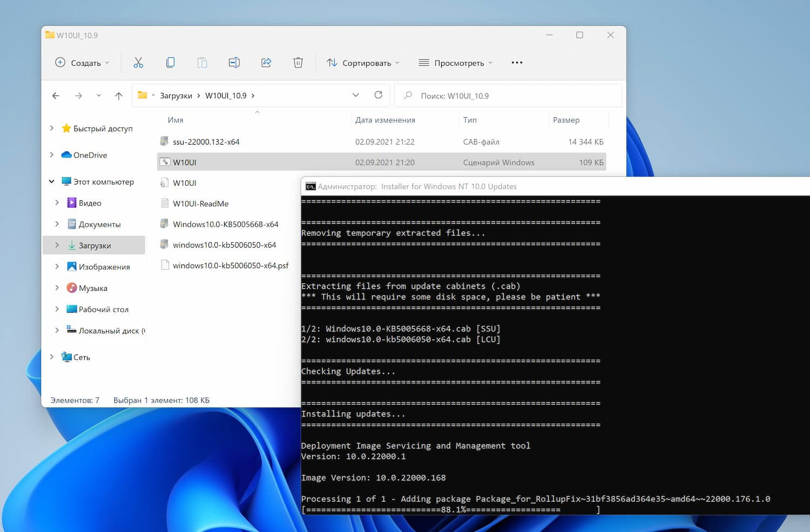Collapse the Этот компьютер tree node
The height and width of the screenshot is (532, 810).
[x=52, y=181]
